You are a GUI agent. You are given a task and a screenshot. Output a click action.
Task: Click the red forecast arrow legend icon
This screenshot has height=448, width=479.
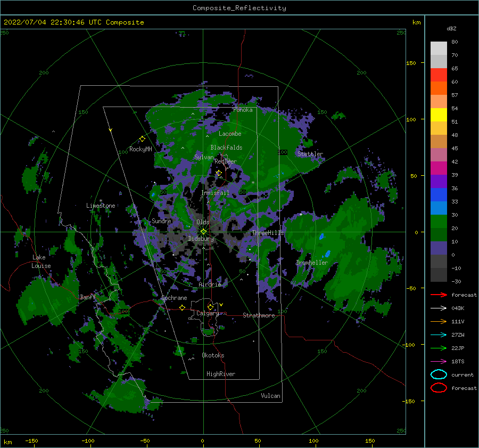(x=439, y=295)
